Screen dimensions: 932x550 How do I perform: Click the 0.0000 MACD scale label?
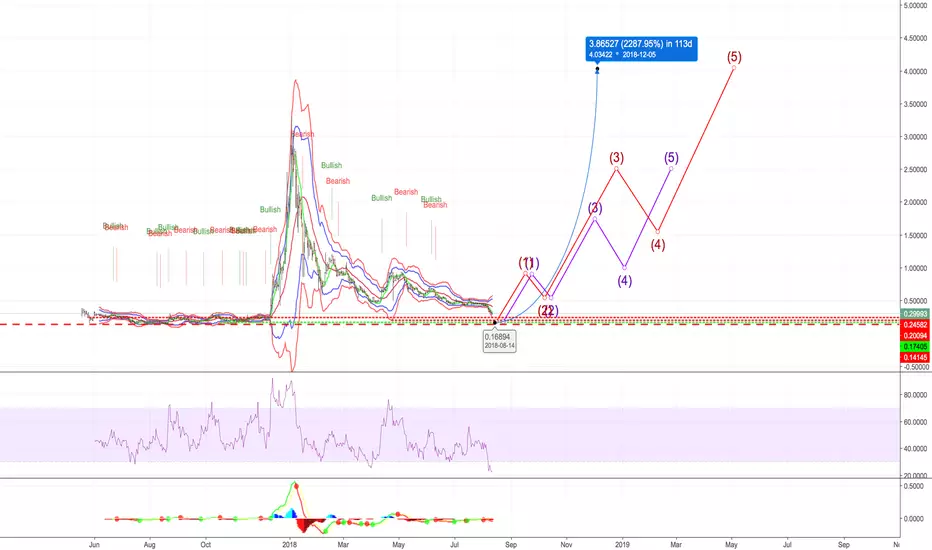pos(915,518)
